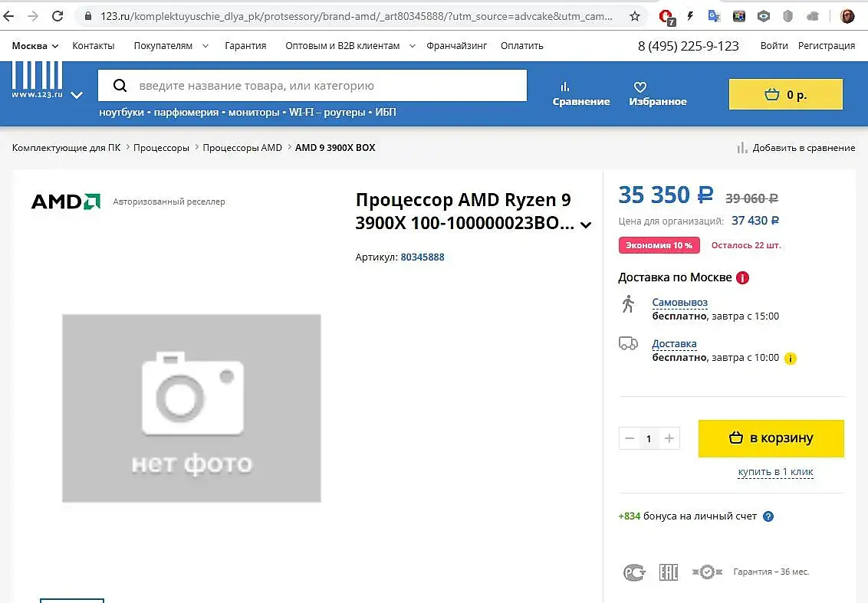The height and width of the screenshot is (603, 868).
Task: Click the article number 80345888
Action: point(422,257)
